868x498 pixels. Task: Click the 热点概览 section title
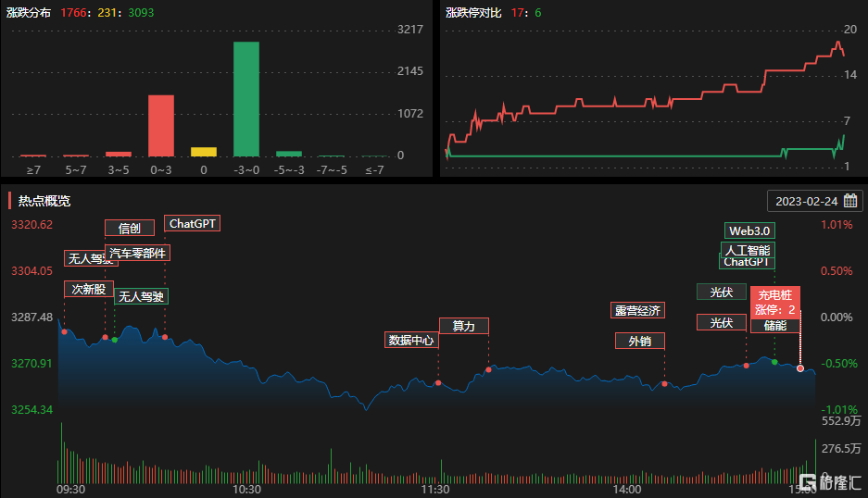(x=44, y=201)
